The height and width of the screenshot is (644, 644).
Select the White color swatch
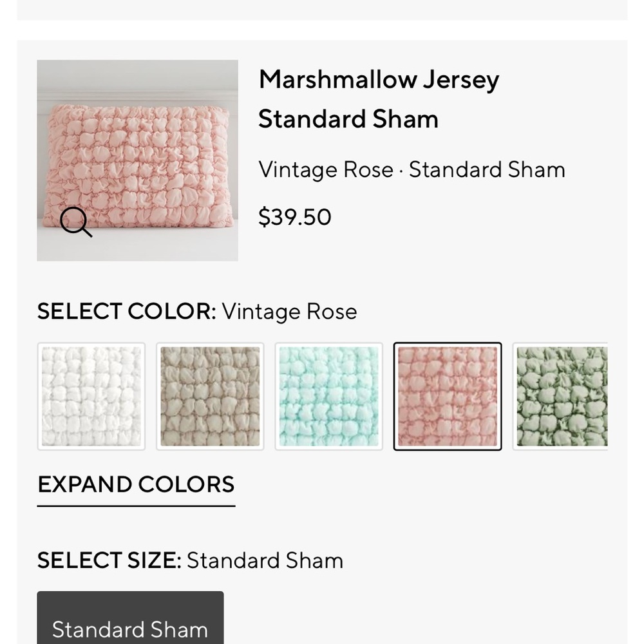[x=91, y=395]
